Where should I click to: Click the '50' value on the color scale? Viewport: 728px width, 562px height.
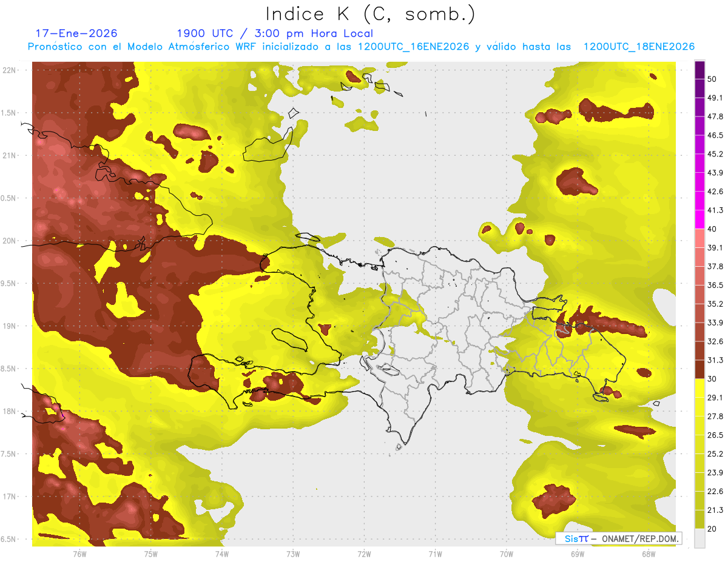point(713,79)
